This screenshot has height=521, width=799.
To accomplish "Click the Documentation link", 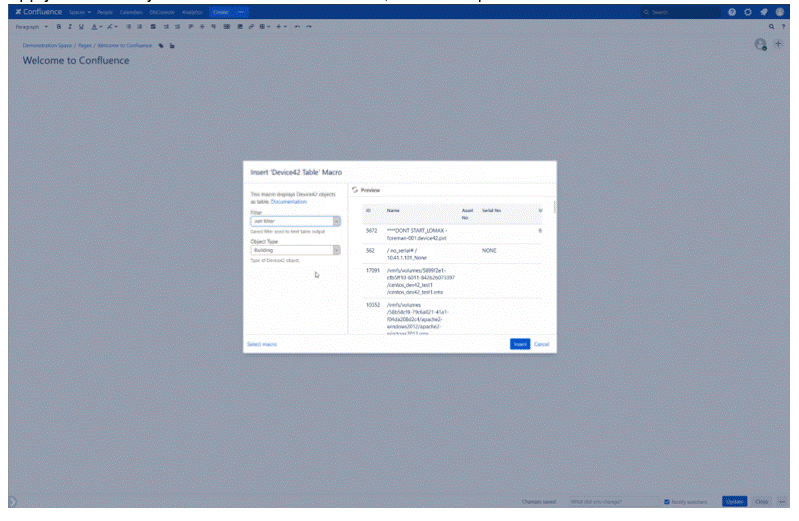I will coord(289,202).
